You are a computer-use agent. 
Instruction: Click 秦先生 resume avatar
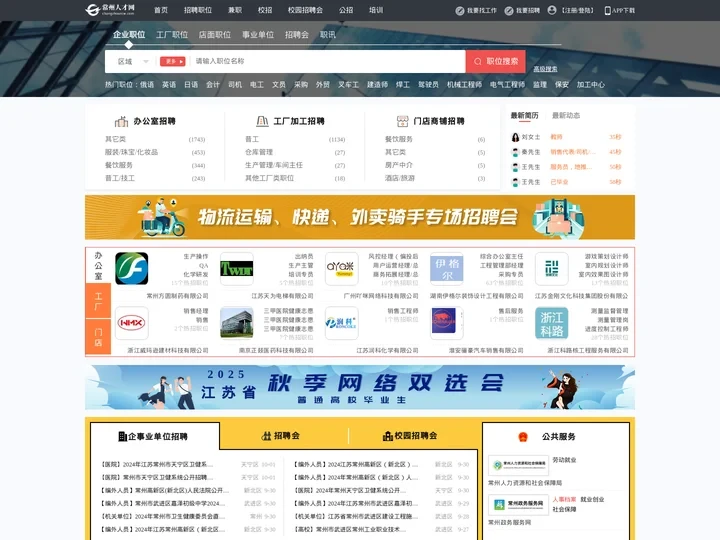[x=515, y=152]
